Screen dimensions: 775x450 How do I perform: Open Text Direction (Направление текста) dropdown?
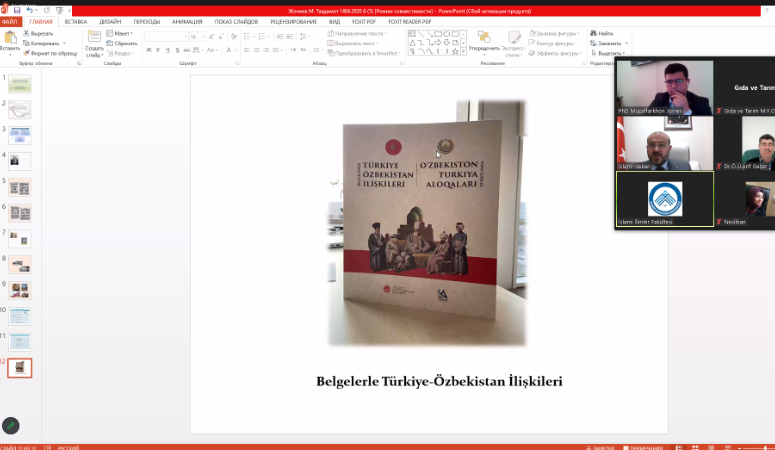[x=357, y=34]
